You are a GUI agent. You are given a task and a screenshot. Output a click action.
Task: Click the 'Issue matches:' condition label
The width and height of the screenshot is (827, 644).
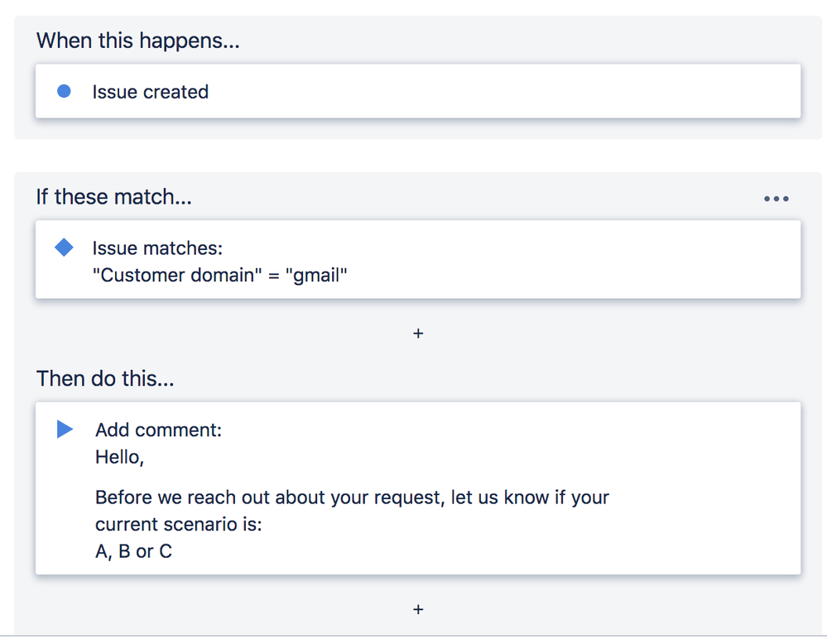point(157,248)
